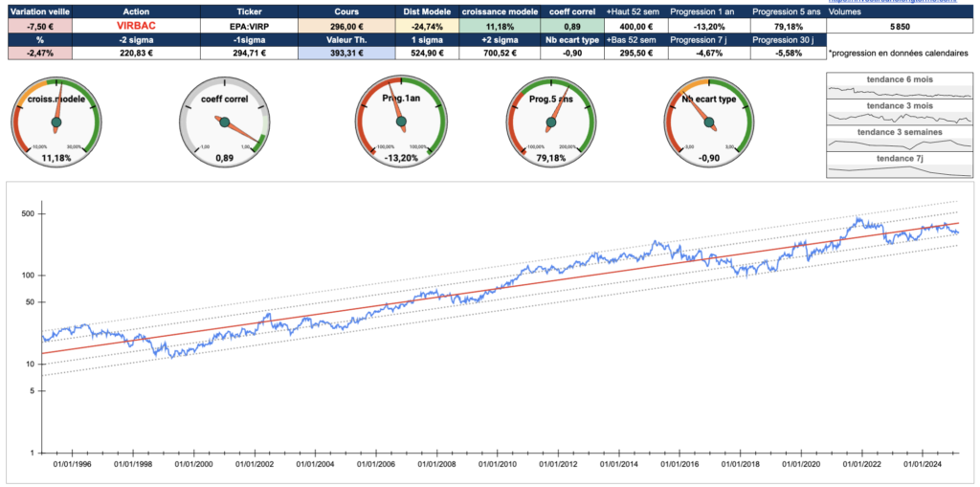Select the VIRBAC action name cell

click(136, 26)
